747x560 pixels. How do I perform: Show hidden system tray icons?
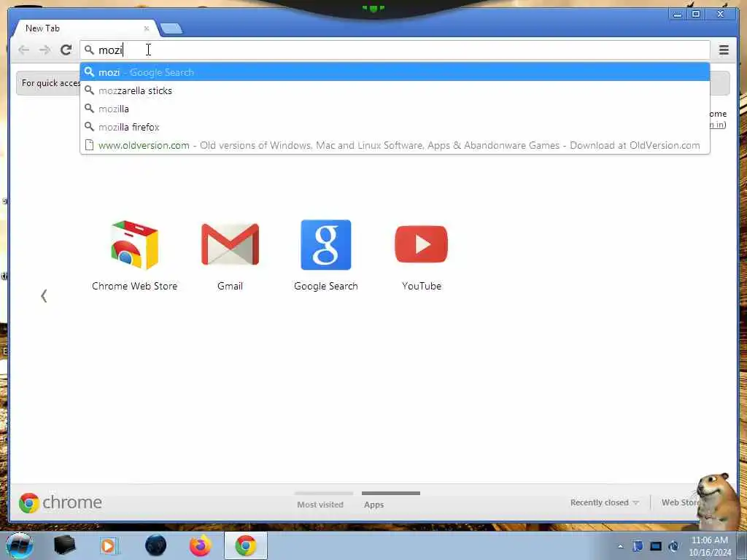click(x=620, y=547)
